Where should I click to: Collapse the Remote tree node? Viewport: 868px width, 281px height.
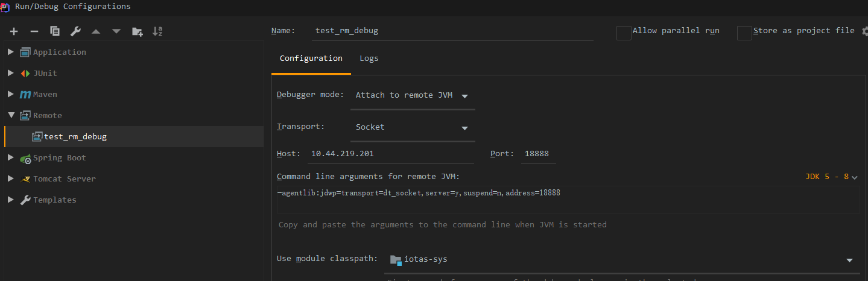point(11,115)
